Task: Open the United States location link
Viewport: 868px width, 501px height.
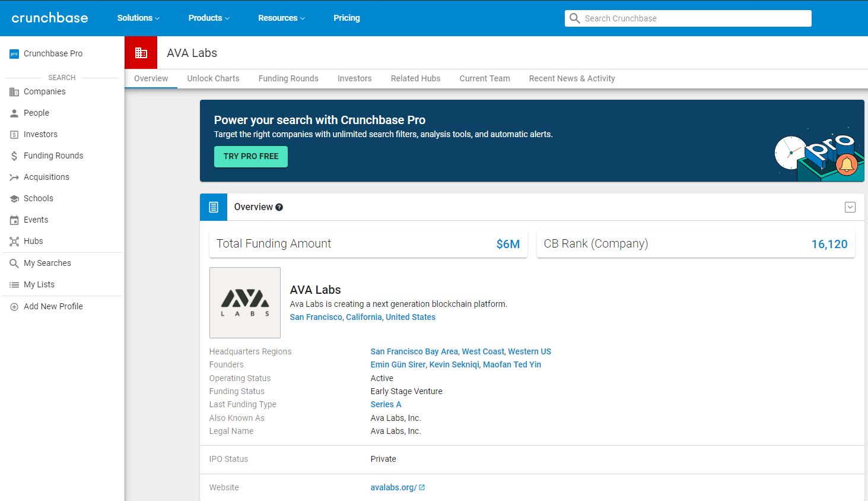Action: coord(411,317)
